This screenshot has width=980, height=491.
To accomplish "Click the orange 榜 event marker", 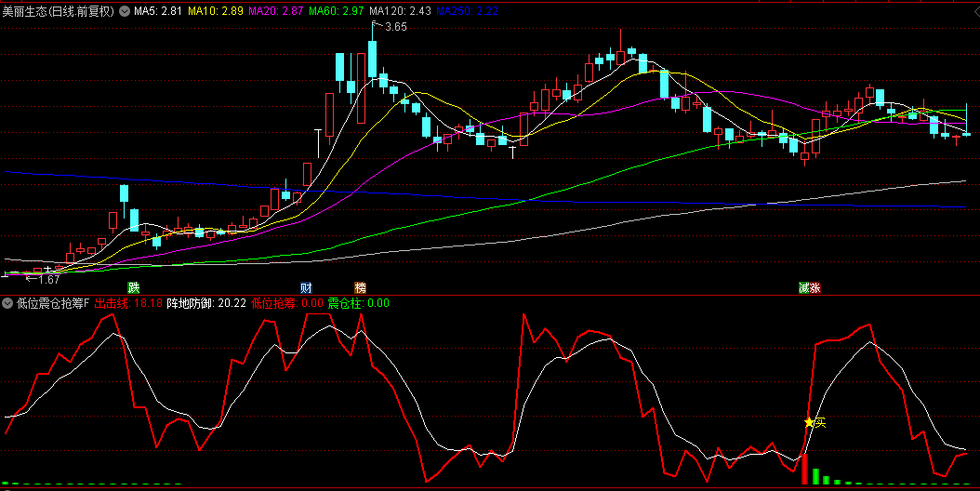I will click(360, 287).
